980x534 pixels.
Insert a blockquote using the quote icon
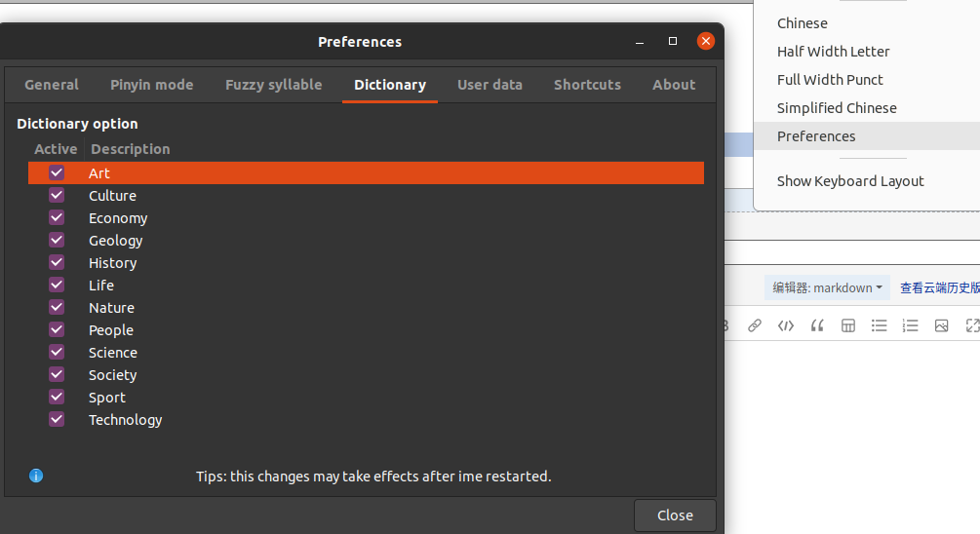(x=817, y=325)
